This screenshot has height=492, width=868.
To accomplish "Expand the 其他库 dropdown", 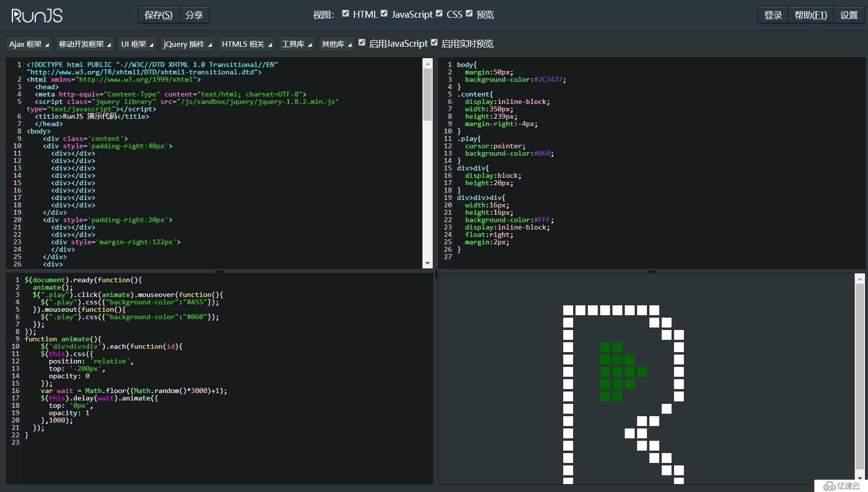I will click(337, 44).
